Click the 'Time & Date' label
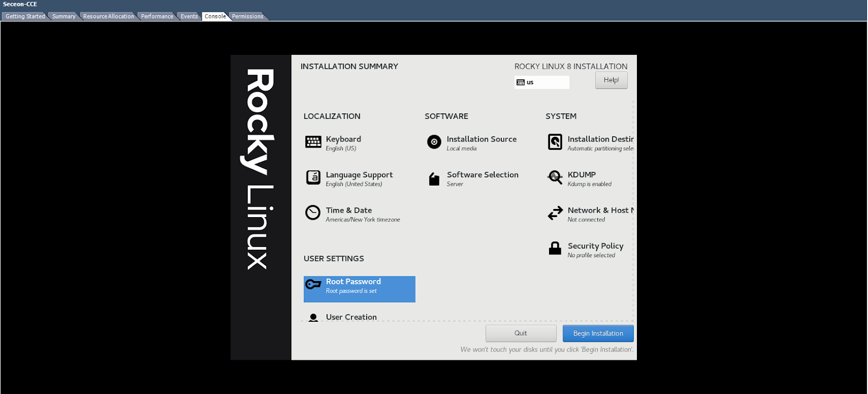 click(349, 210)
